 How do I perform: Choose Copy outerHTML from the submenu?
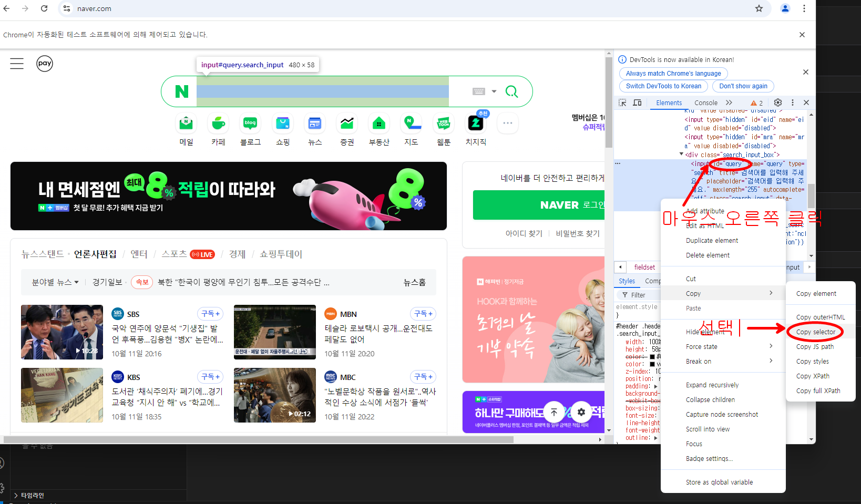[x=821, y=317]
